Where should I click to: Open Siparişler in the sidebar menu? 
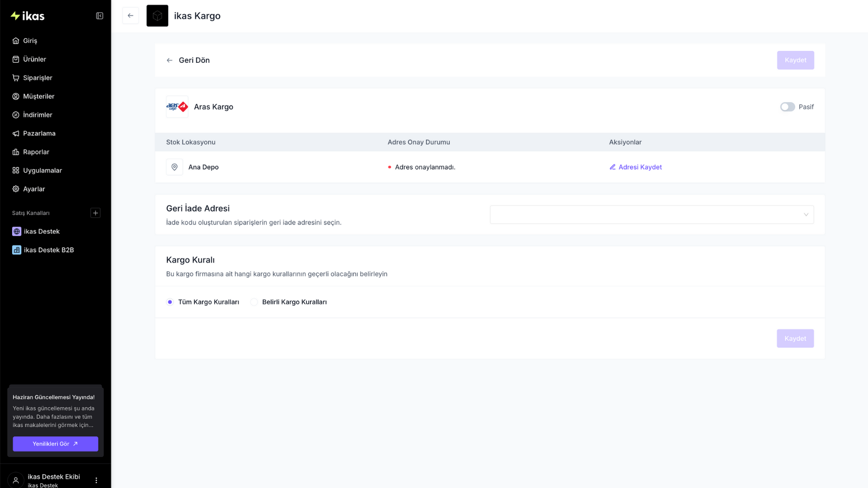click(38, 78)
